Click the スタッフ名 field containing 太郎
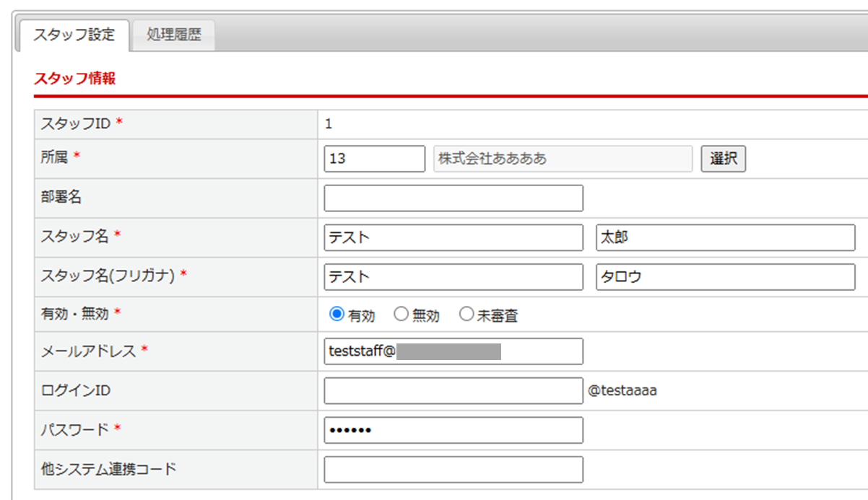 click(725, 237)
